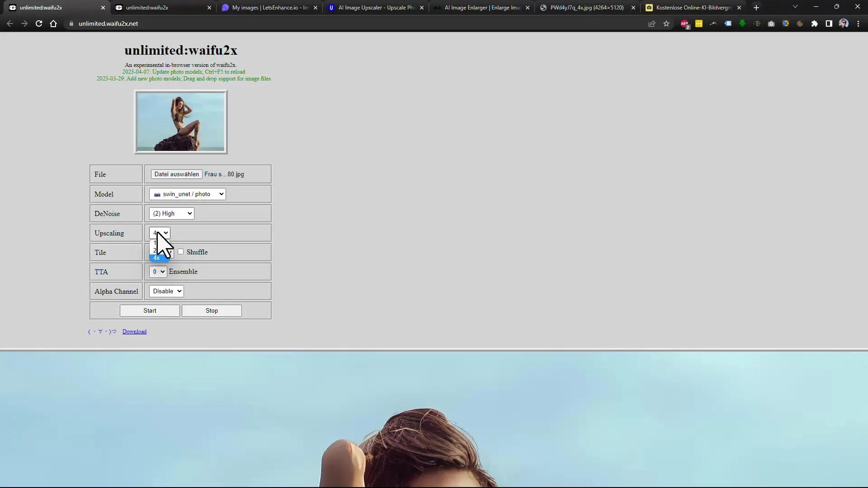Check the Shuffle tile setting
This screenshot has height=488, width=868.
tap(181, 251)
